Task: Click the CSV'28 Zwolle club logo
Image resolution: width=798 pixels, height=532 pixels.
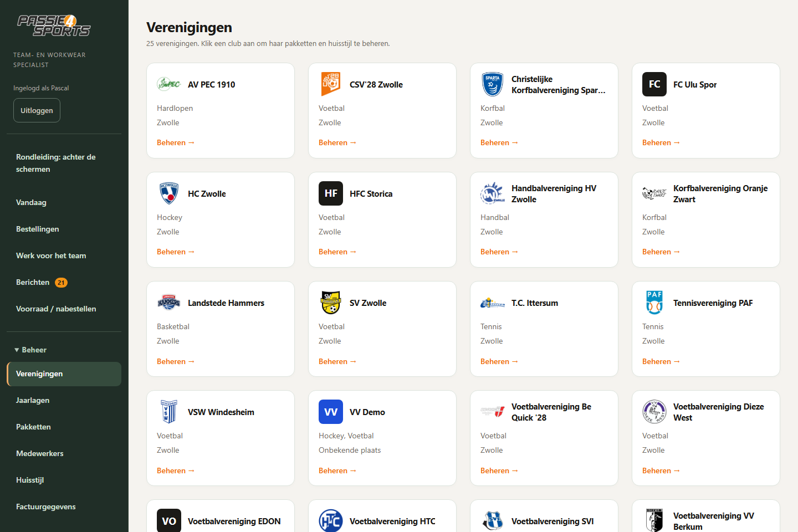Action: (x=331, y=84)
